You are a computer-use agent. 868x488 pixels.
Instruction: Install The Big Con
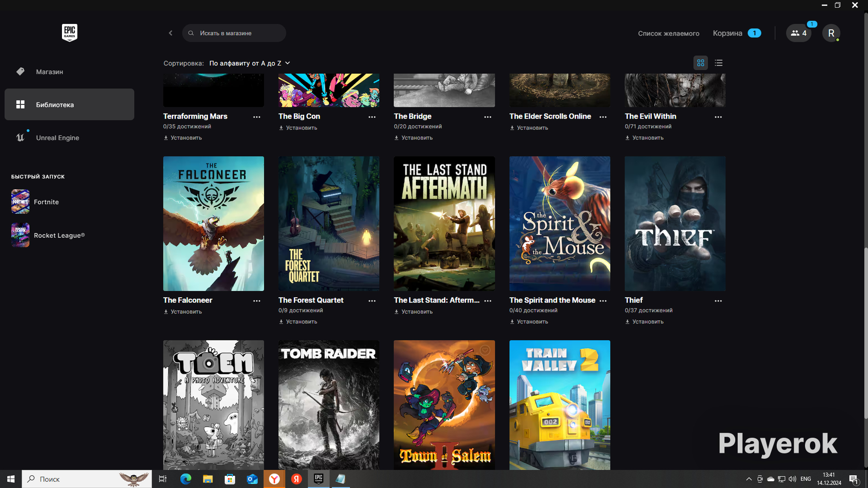tap(298, 128)
